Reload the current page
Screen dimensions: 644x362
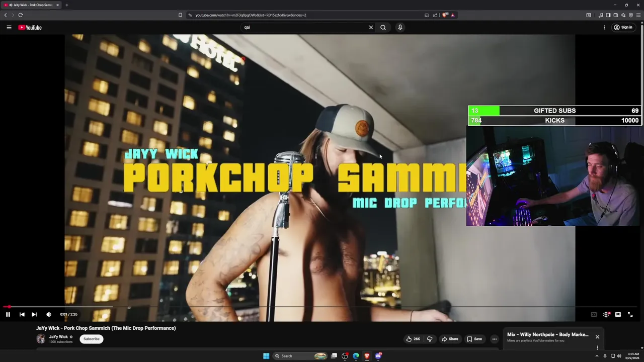coord(21,15)
